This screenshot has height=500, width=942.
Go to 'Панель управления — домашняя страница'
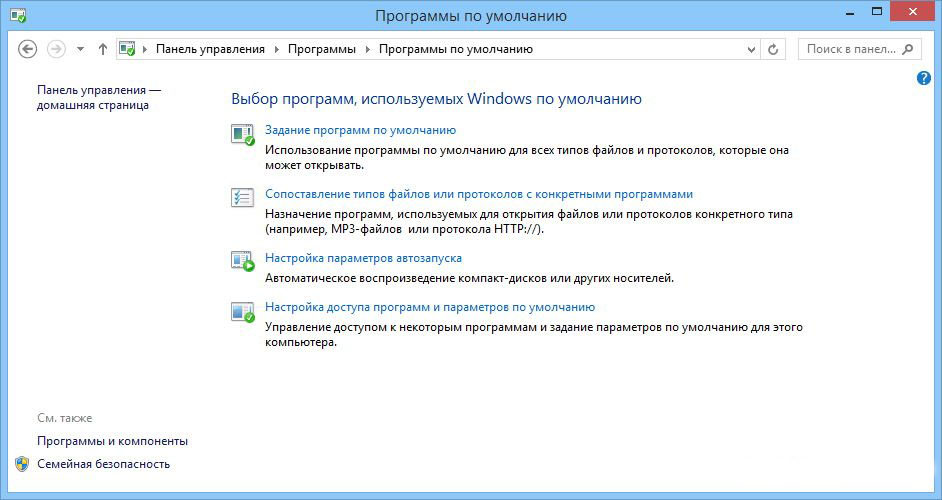tap(98, 97)
